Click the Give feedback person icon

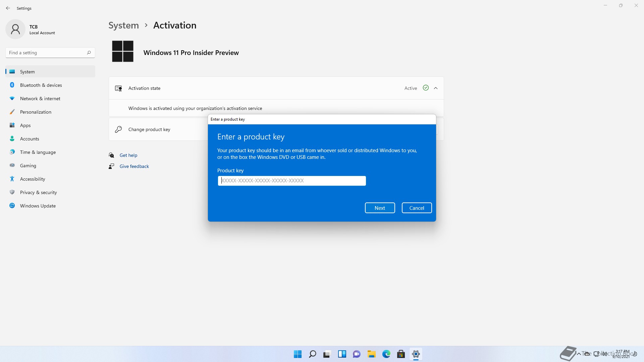pyautogui.click(x=111, y=166)
